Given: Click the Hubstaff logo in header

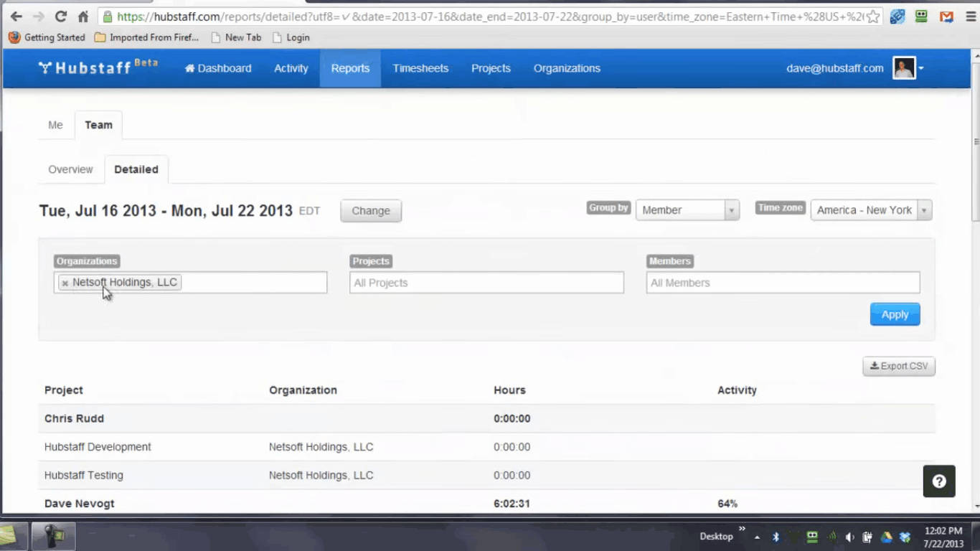Looking at the screenshot, I should [97, 67].
